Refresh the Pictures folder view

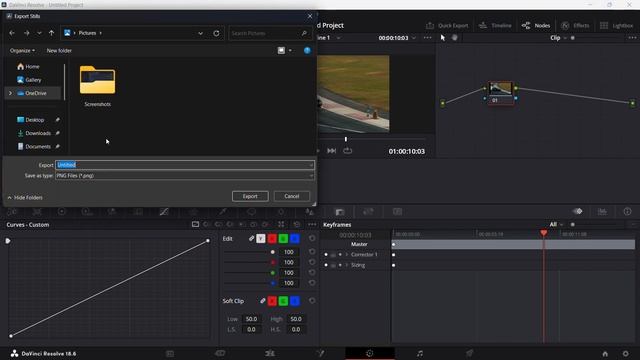coord(216,33)
